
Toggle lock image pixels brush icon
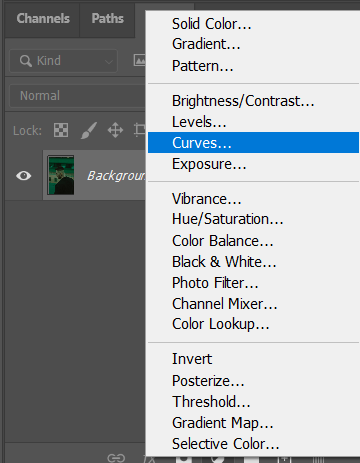point(89,130)
